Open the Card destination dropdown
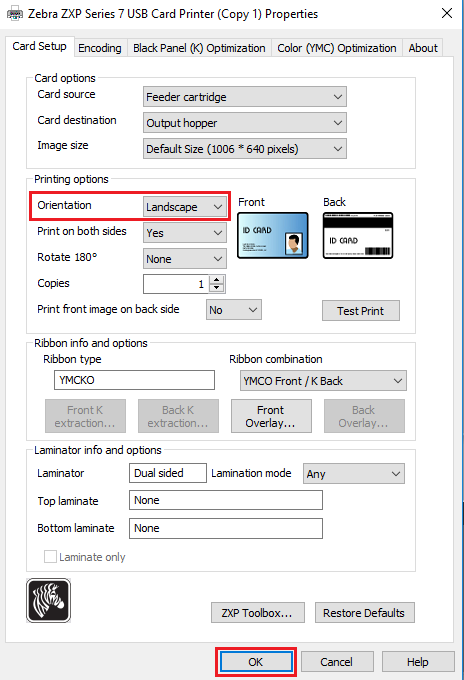This screenshot has height=680, width=464. pyautogui.click(x=245, y=123)
